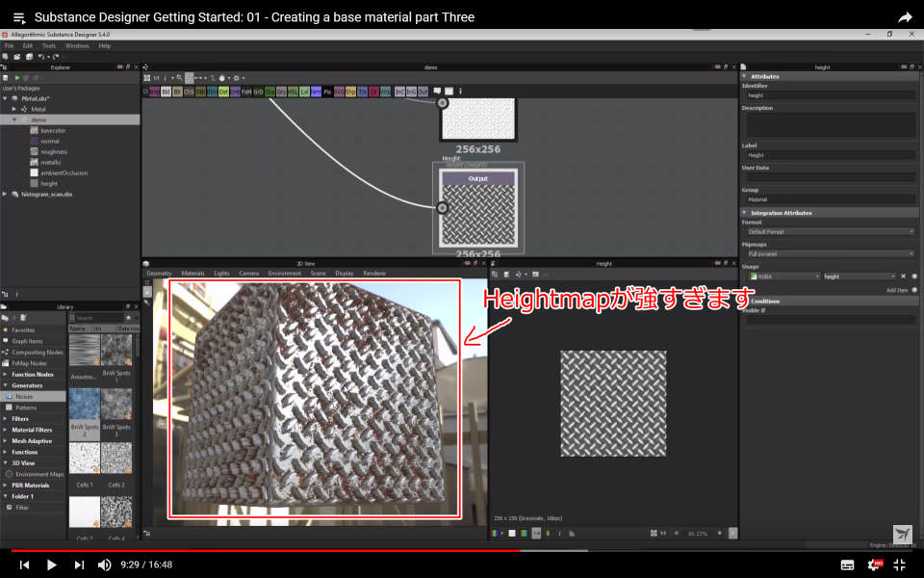Click the Identifier field containing height

tap(830, 95)
